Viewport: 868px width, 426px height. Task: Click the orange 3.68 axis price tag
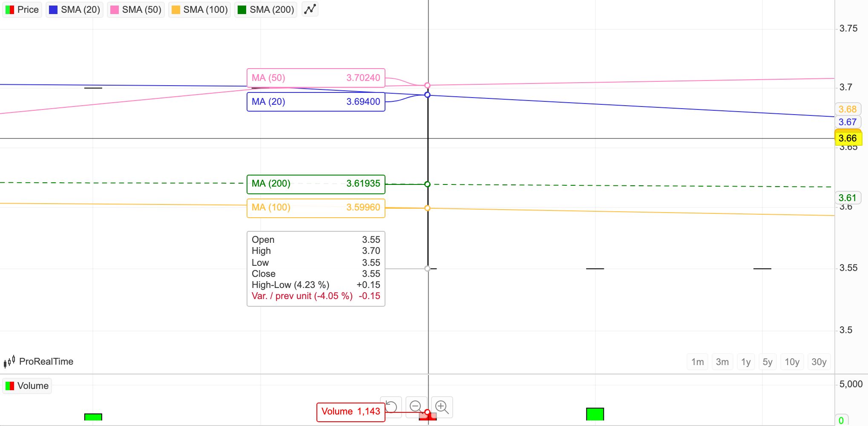coord(848,109)
